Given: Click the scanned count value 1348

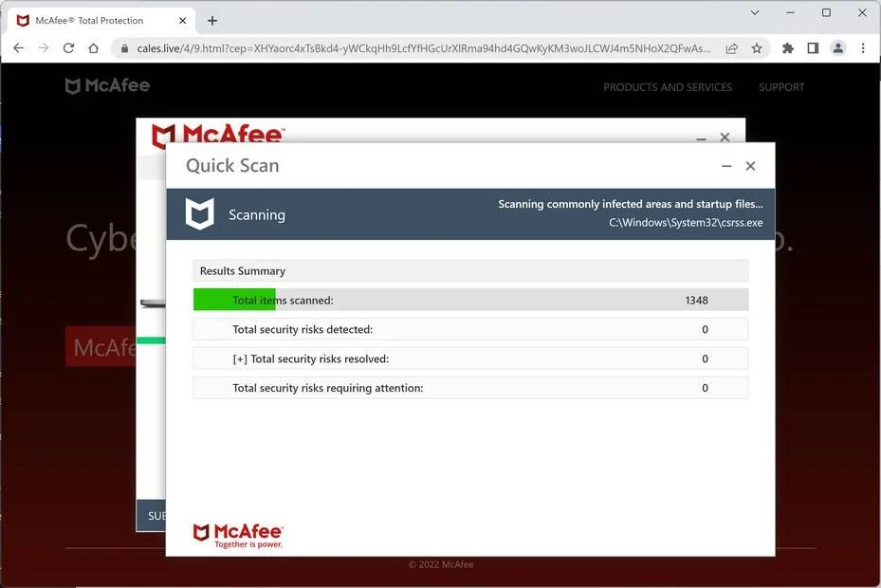Looking at the screenshot, I should click(696, 301).
